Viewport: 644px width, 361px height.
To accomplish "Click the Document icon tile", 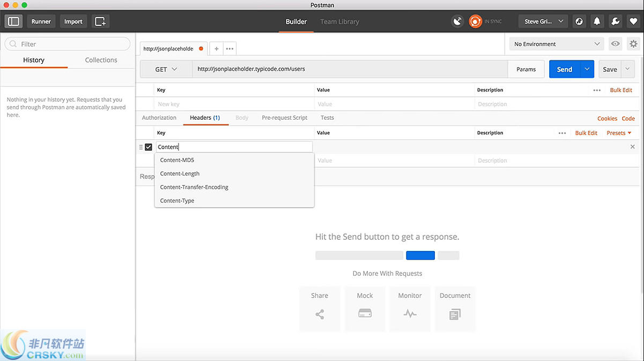I will (455, 308).
